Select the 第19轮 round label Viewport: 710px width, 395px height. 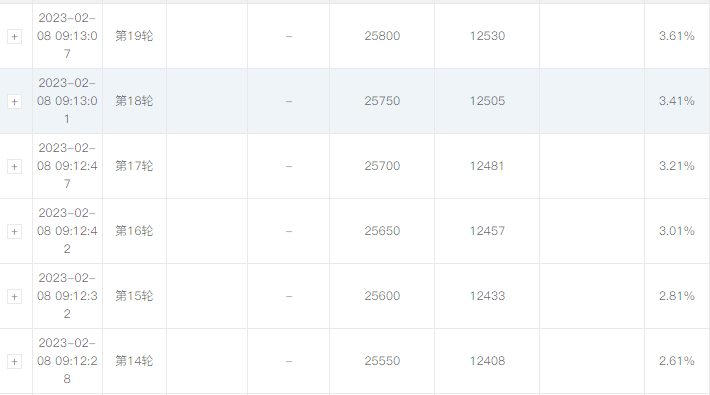pyautogui.click(x=134, y=36)
